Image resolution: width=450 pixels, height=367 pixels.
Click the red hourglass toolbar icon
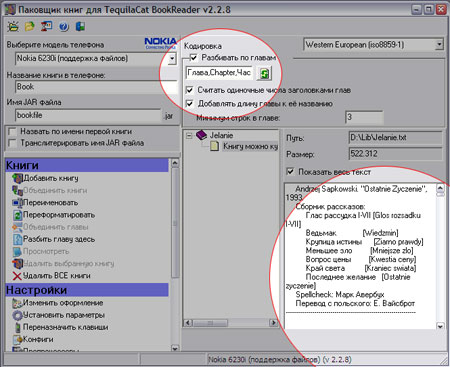[46, 26]
